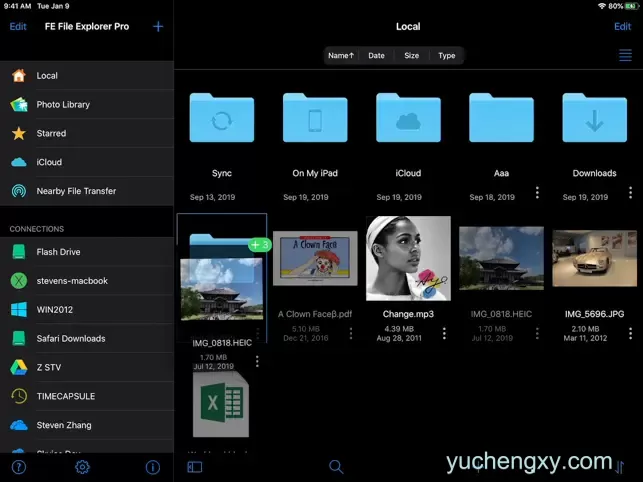Viewport: 643px width, 482px height.
Task: Open help question mark icon
Action: (19, 467)
